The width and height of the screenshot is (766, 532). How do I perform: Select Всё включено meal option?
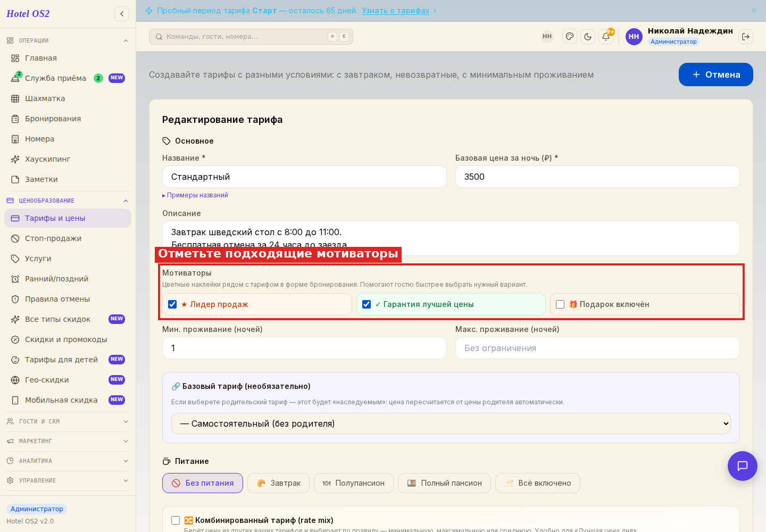click(x=538, y=483)
